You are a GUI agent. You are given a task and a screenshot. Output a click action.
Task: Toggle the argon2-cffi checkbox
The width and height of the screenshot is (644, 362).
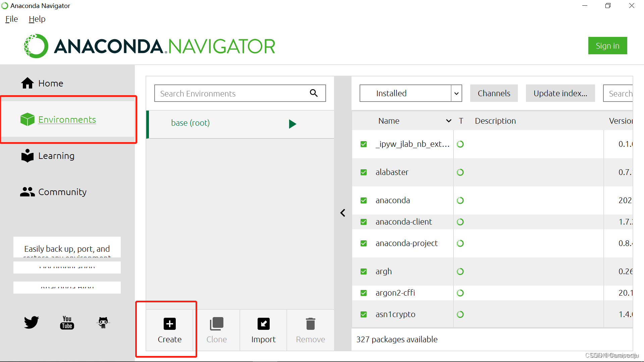click(x=364, y=293)
